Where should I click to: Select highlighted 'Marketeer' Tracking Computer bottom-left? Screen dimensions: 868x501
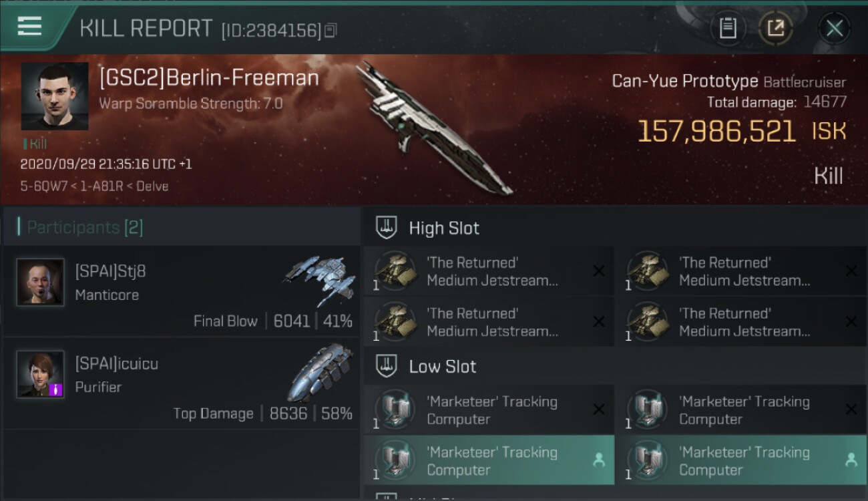(x=489, y=460)
